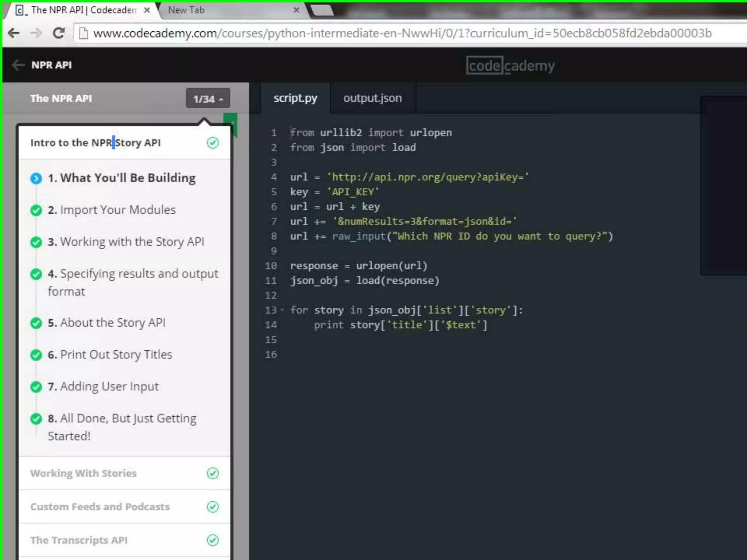This screenshot has width=747, height=560.
Task: Click the green check for About the Story API
Action: (36, 323)
